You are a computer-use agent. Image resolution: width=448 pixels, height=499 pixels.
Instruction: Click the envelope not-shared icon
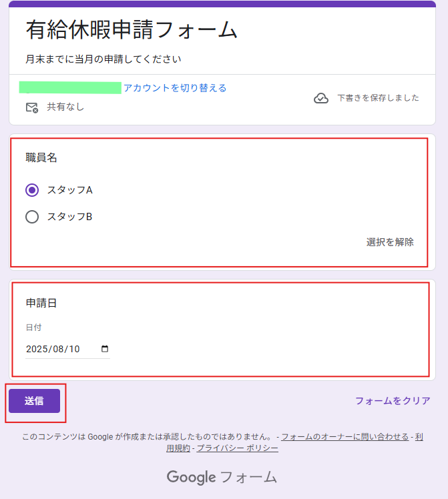pyautogui.click(x=32, y=107)
